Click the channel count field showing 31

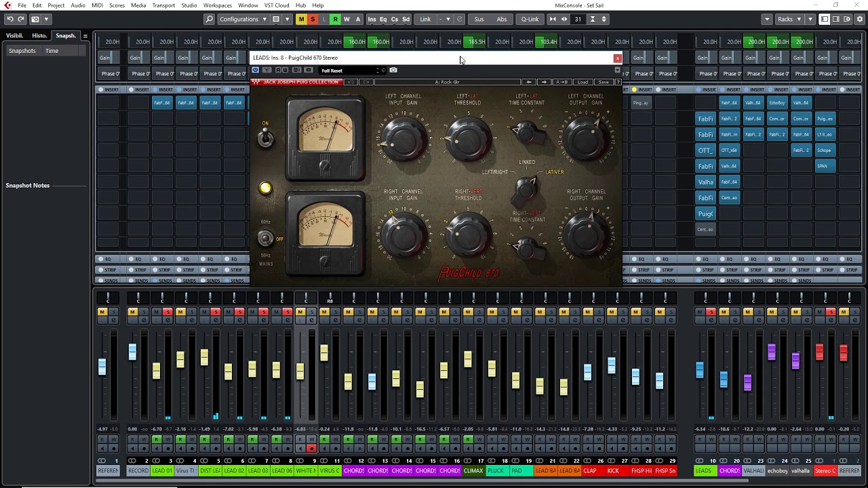[x=578, y=19]
